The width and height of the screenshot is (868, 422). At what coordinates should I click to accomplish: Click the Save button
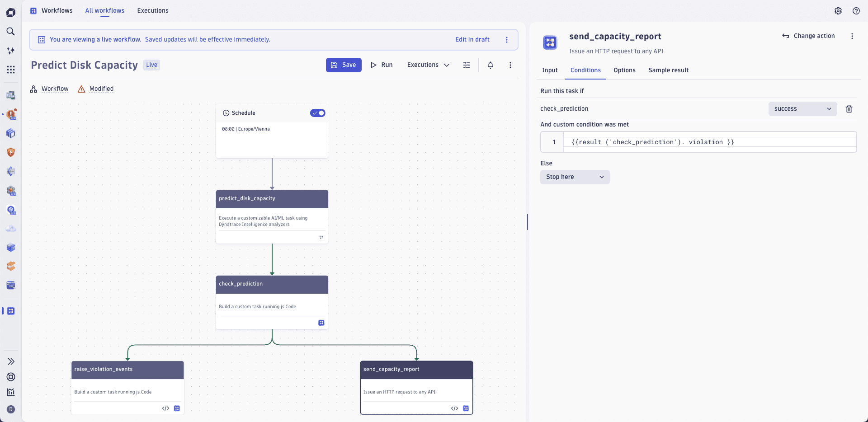[344, 65]
